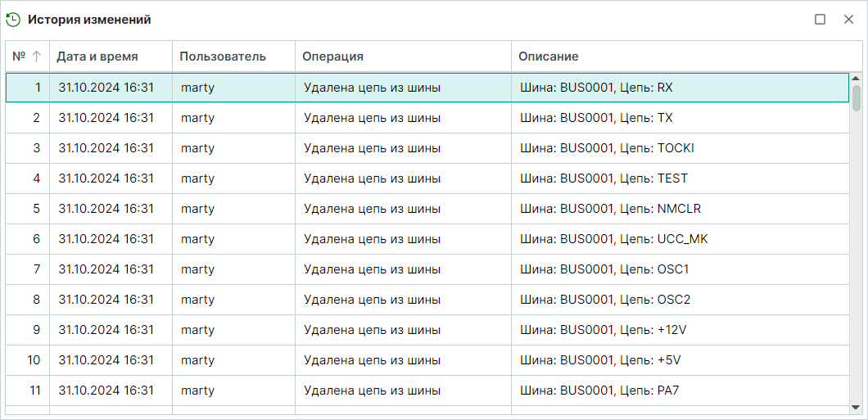The height and width of the screenshot is (420, 868).
Task: Click the Описание column header
Action: [549, 56]
